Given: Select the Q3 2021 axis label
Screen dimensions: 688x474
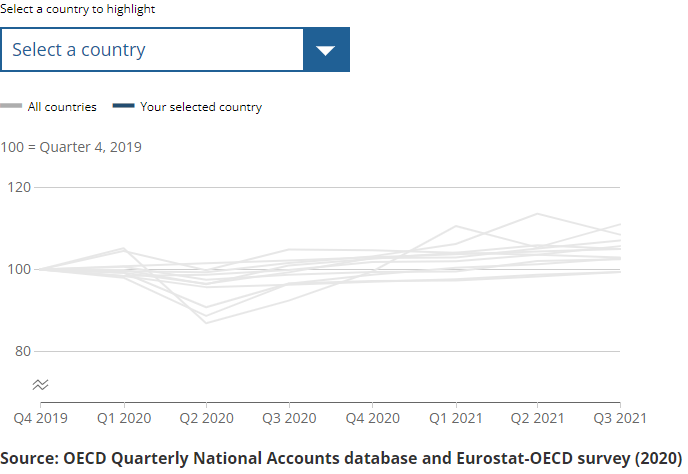Looking at the screenshot, I should (x=621, y=416).
